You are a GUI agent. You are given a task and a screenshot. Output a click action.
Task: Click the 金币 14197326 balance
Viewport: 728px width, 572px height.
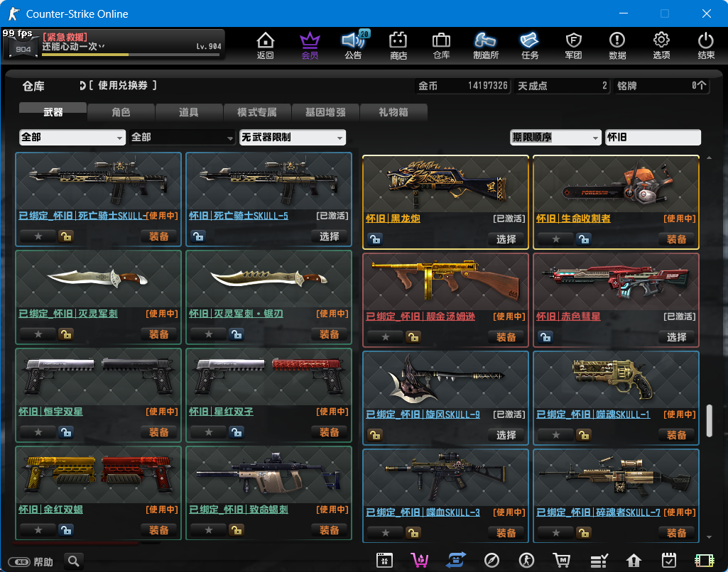pos(462,86)
